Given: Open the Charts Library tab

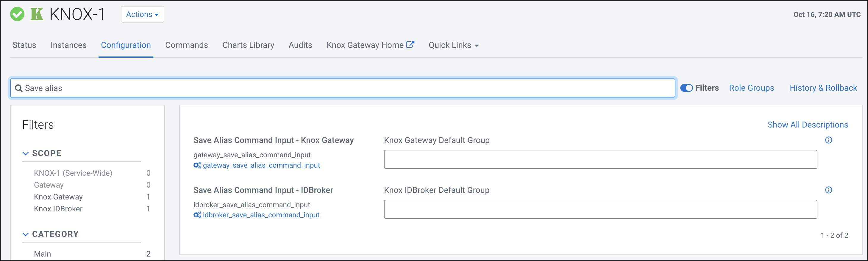Looking at the screenshot, I should (x=248, y=45).
